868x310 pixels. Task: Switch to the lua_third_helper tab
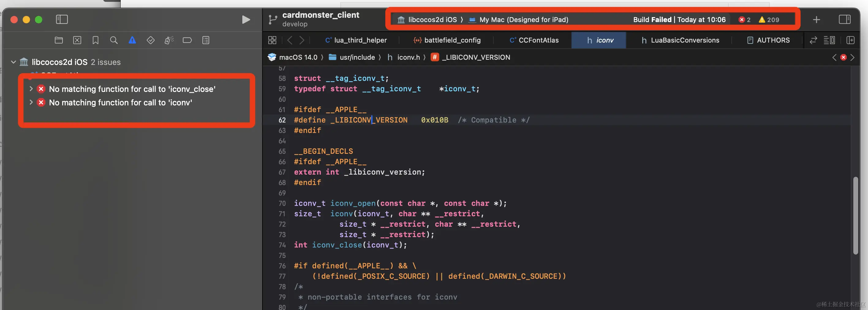click(356, 40)
